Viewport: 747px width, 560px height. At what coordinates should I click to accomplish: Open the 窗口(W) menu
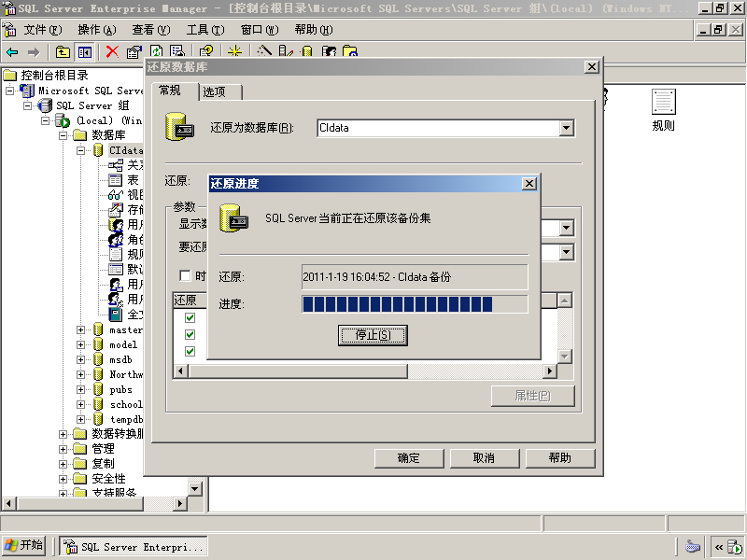[x=260, y=30]
